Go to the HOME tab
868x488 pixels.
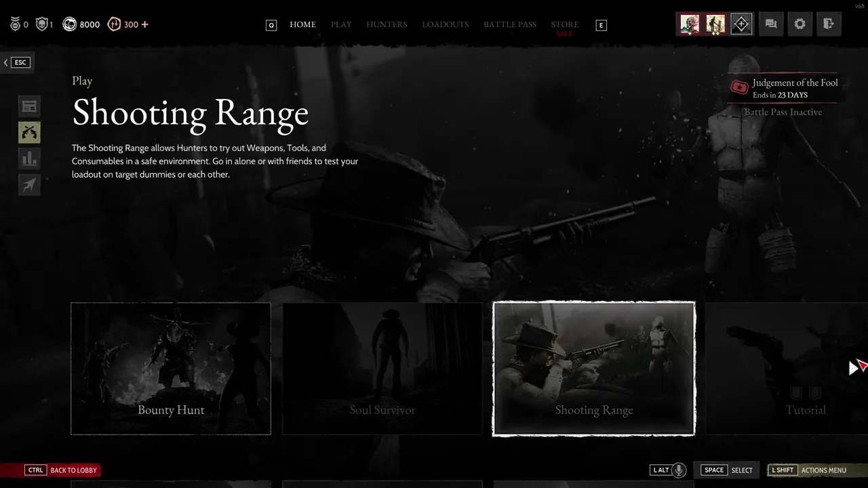pyautogui.click(x=302, y=24)
